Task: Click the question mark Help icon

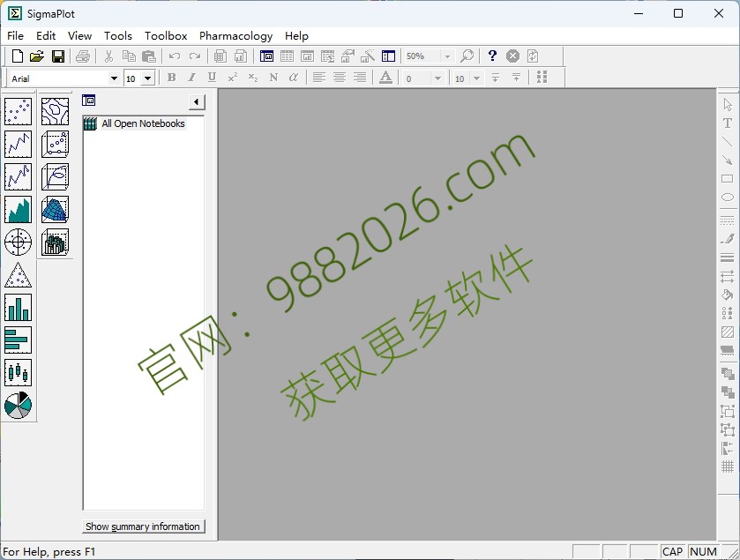Action: tap(492, 56)
